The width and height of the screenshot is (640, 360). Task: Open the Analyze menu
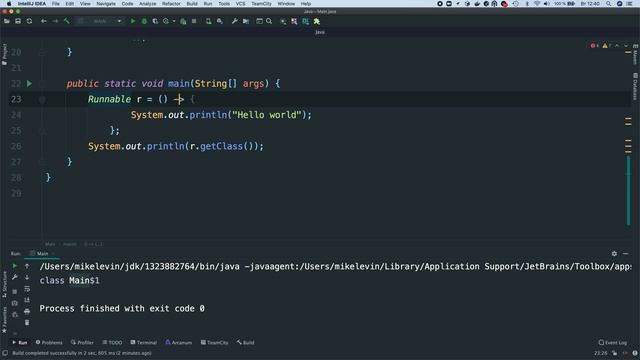[x=147, y=4]
